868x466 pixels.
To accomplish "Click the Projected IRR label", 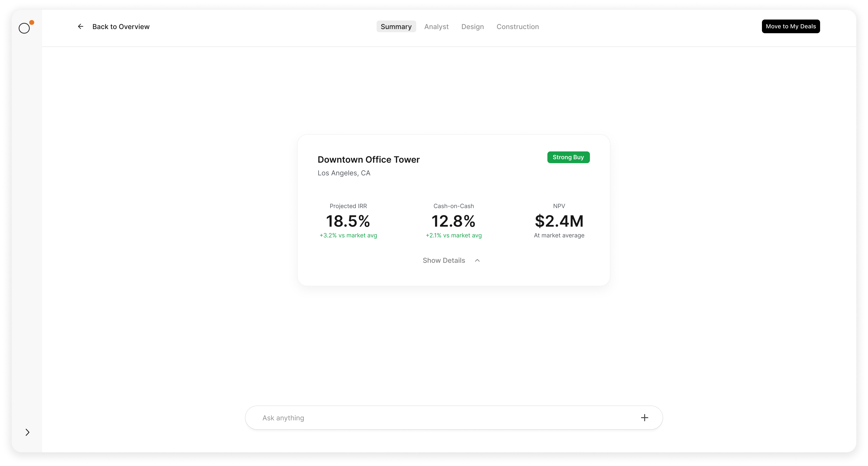I will pos(348,206).
